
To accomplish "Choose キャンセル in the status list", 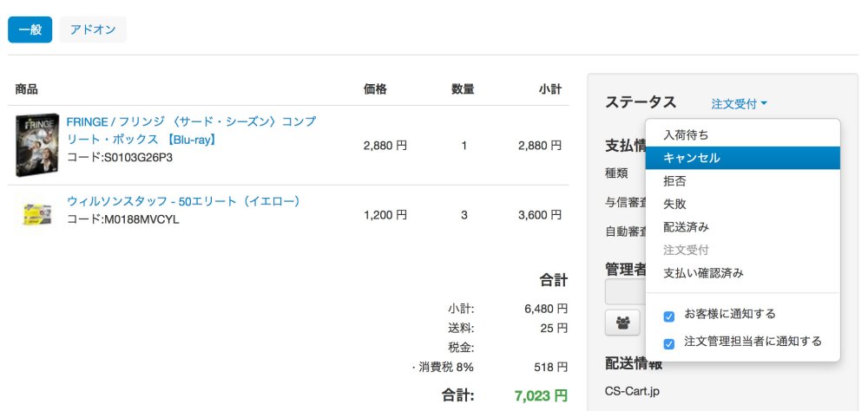I will point(691,159).
